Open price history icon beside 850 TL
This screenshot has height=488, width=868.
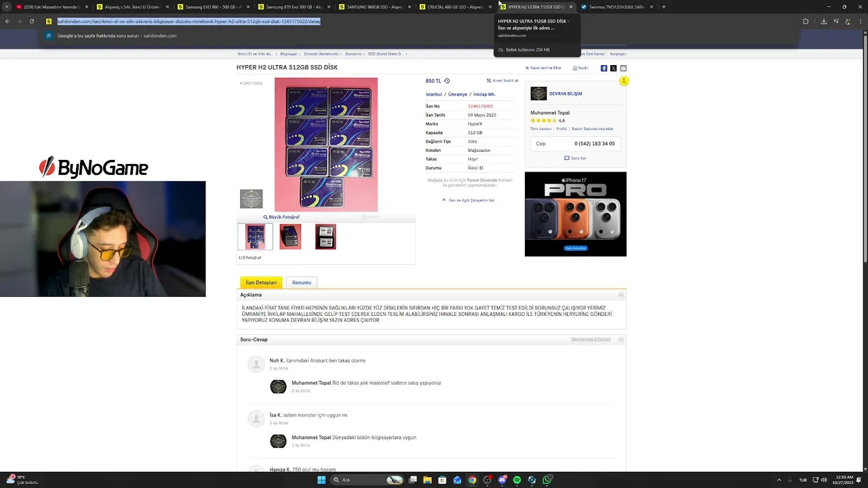pos(447,81)
